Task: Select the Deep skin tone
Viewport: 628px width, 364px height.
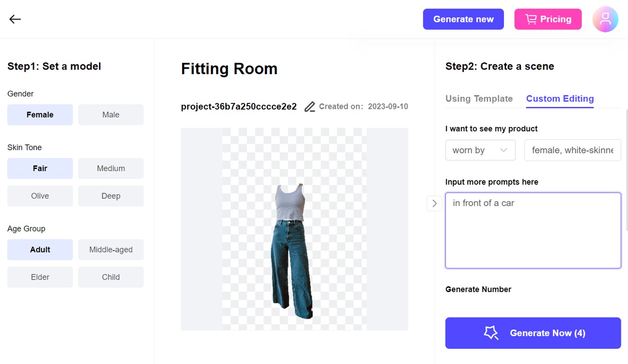Action: coord(111,196)
